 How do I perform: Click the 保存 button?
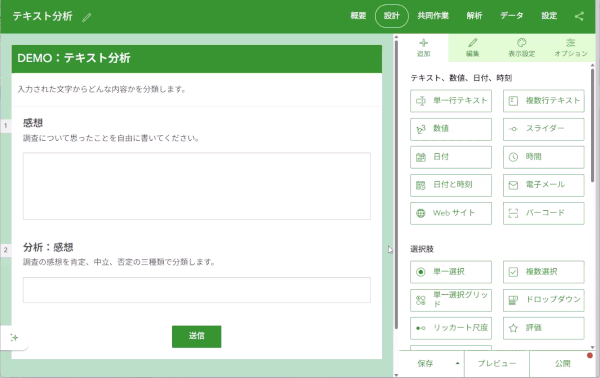(x=425, y=363)
